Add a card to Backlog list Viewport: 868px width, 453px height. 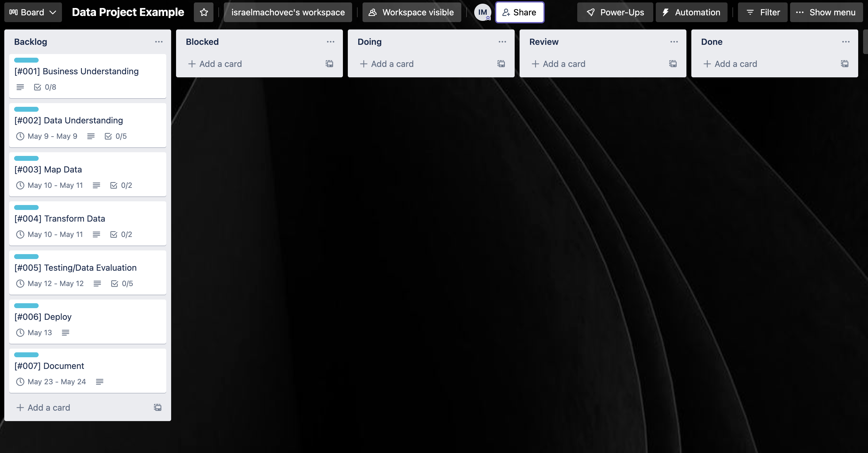pos(79,408)
